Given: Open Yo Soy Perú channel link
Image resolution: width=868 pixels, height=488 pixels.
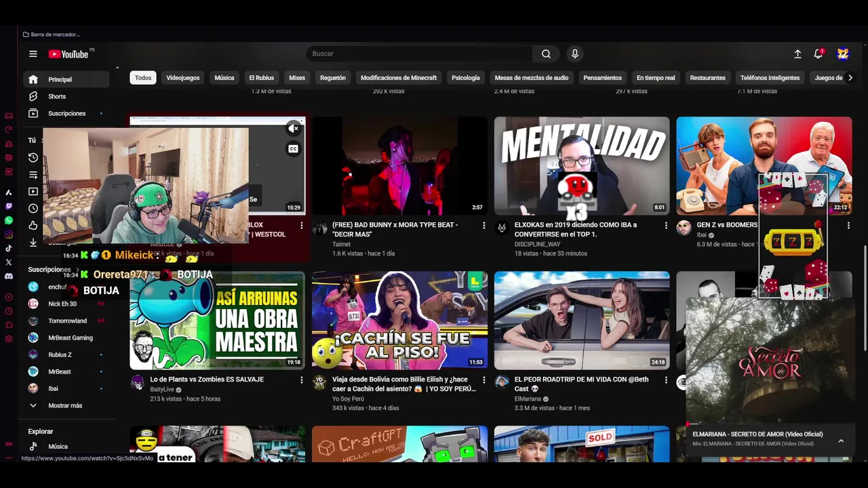Looking at the screenshot, I should click(x=348, y=399).
